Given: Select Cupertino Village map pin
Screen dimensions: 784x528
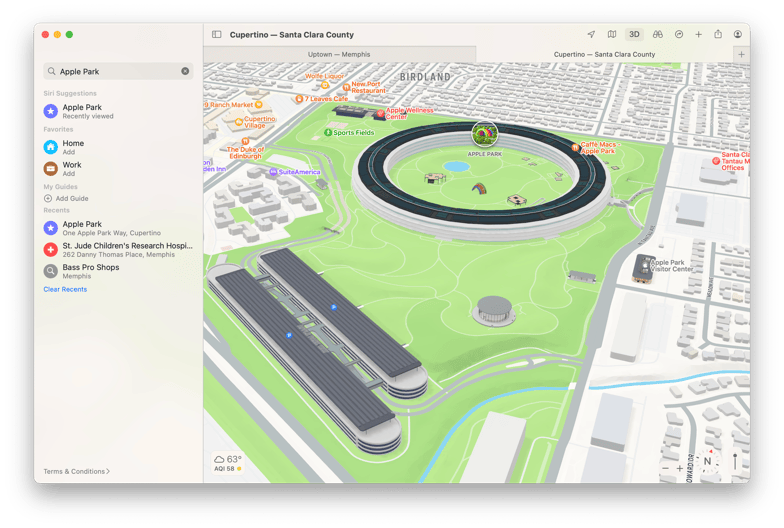Looking at the screenshot, I should 238,122.
